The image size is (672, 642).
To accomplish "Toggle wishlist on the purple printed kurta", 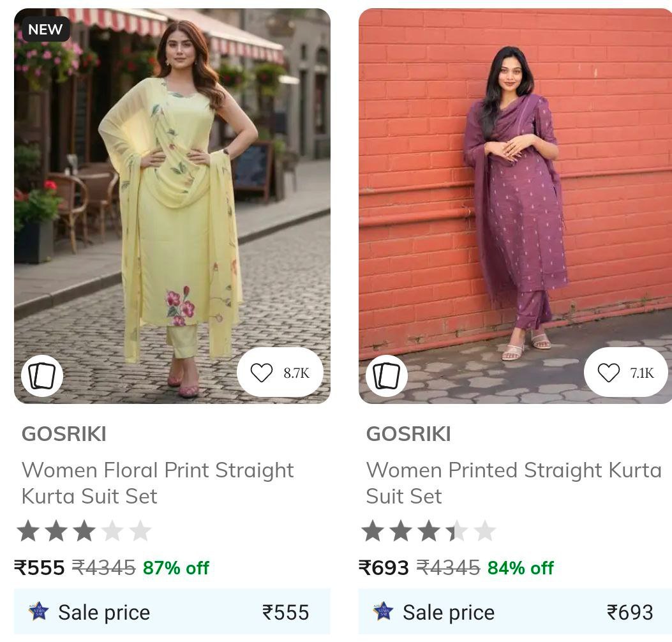I will point(608,372).
